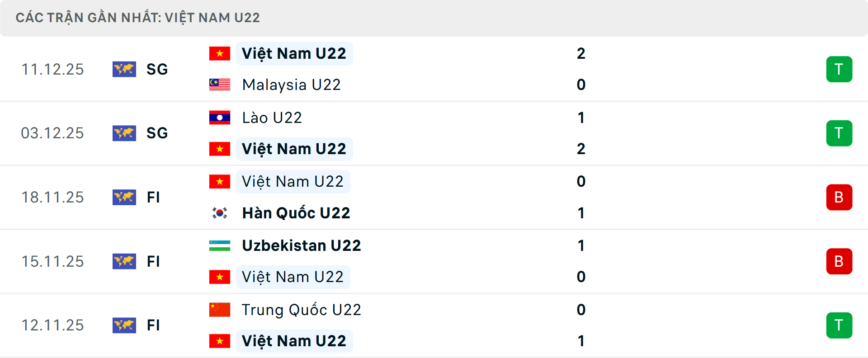Screen dimensions: 868x358
Task: Open the CÁC TRẬN GẦN NHẤT header
Action: click(x=138, y=17)
